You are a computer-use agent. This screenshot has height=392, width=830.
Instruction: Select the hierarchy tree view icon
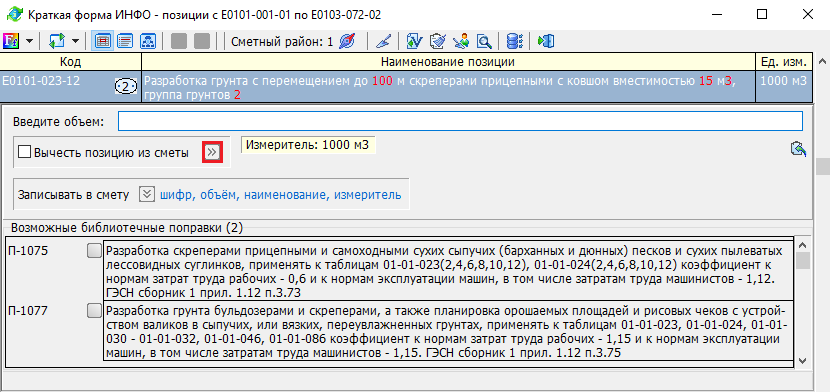(x=147, y=41)
